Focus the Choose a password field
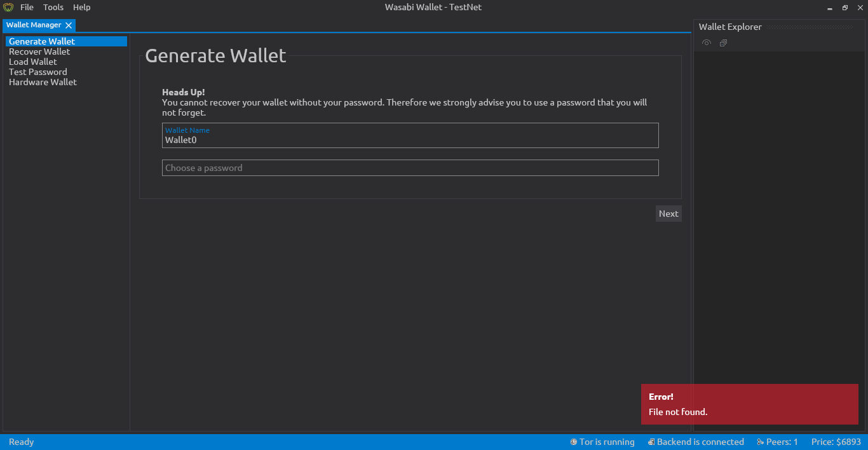Screen dimensions: 868x450 pos(410,168)
